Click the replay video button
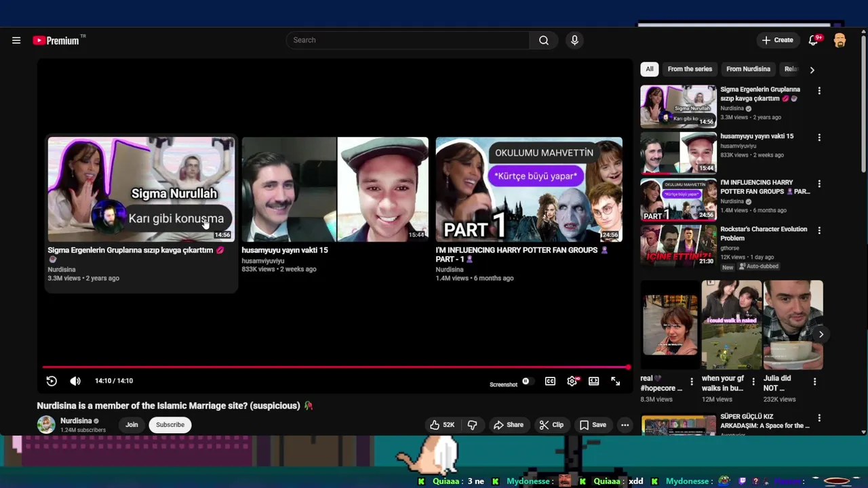 (52, 381)
